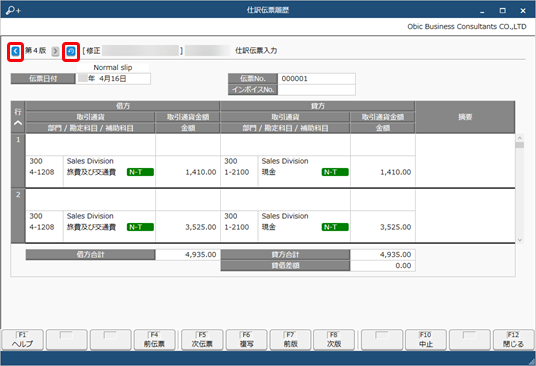This screenshot has width=536, height=366.
Task: Close the 仕訳伝票履歴 window
Action: click(523, 11)
